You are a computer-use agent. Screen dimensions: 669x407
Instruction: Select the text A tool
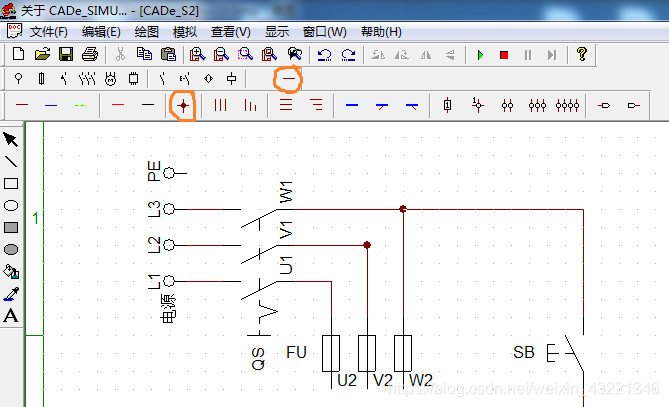click(x=11, y=316)
